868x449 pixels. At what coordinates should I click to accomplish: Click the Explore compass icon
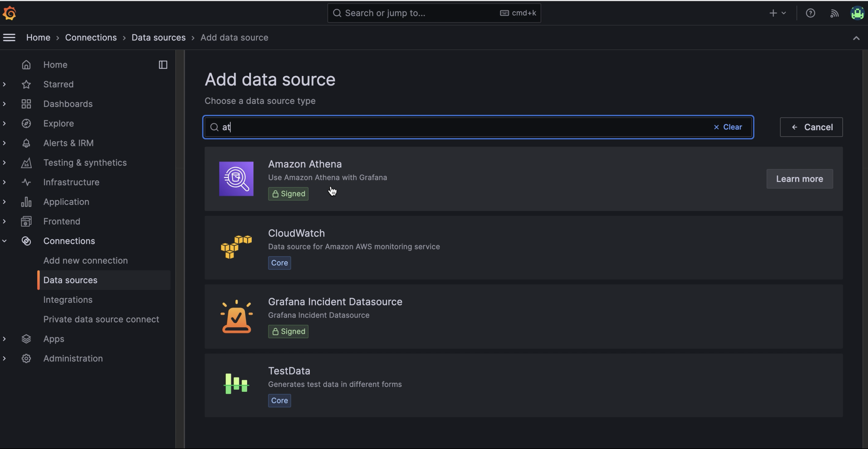[x=26, y=123]
